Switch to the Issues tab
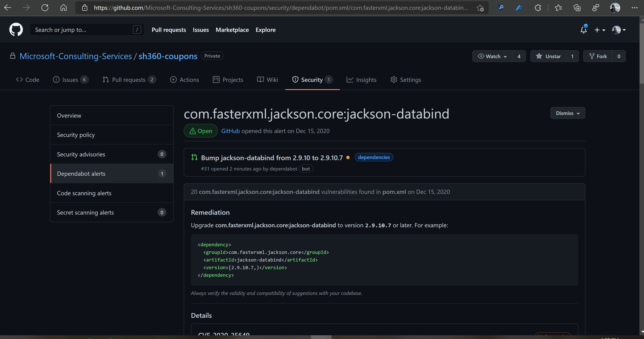 (x=71, y=80)
